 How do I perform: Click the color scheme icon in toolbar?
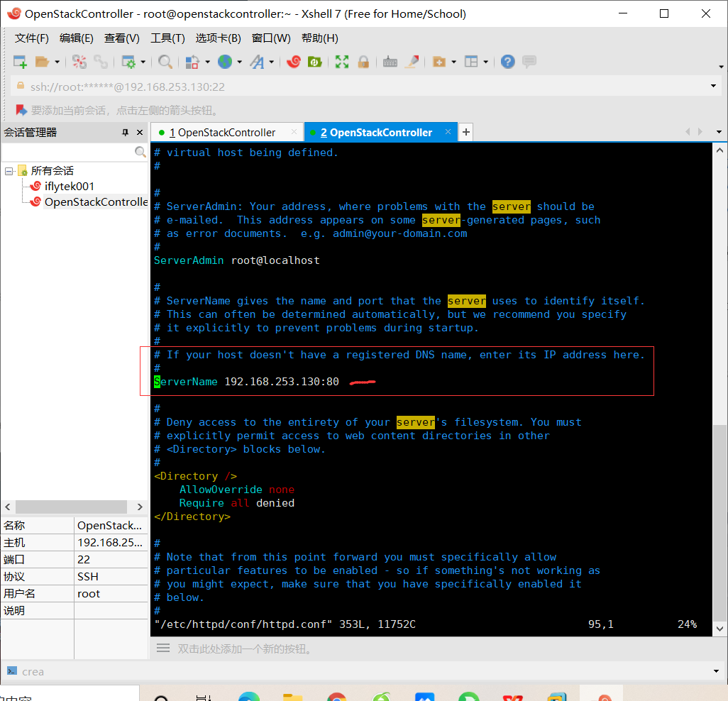point(192,62)
